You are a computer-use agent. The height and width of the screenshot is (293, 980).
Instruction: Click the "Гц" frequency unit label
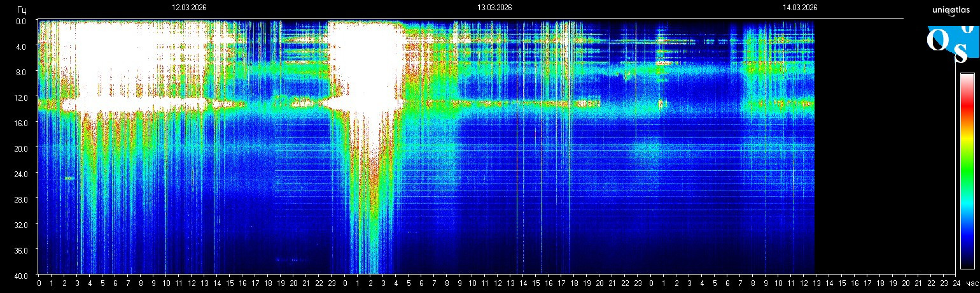(22, 9)
